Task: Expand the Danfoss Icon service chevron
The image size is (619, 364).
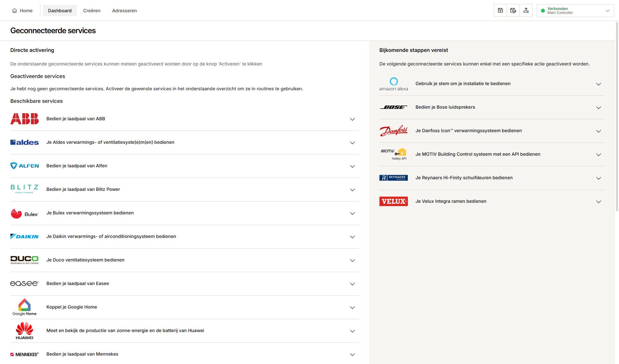Action: 599,131
